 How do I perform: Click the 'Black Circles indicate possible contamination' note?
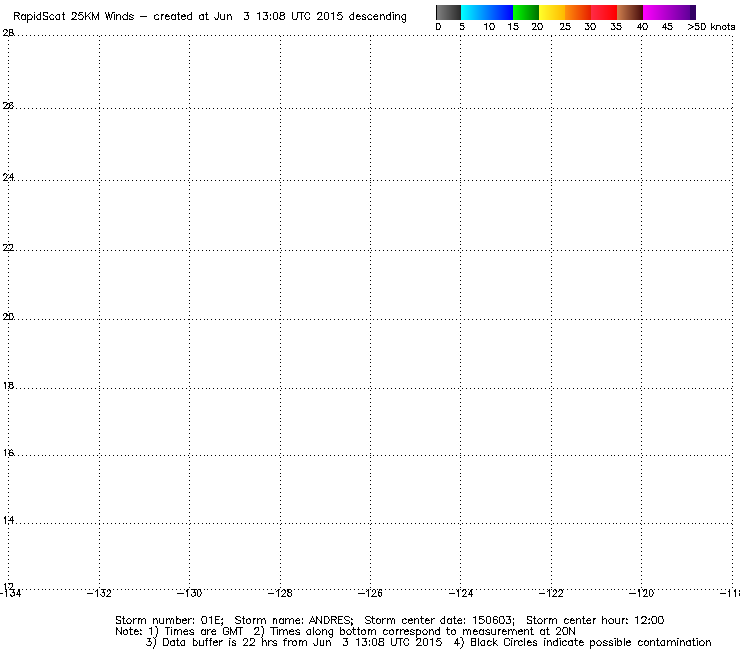click(x=591, y=643)
